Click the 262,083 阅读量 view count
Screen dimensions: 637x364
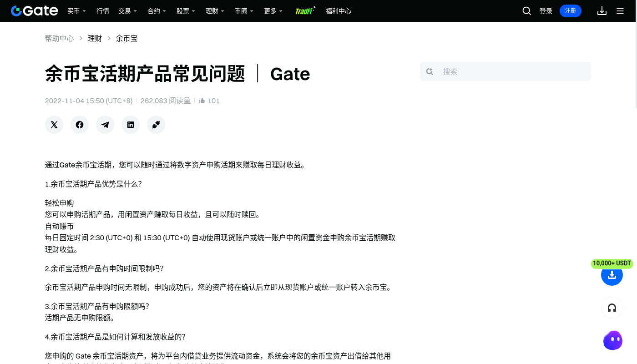166,101
